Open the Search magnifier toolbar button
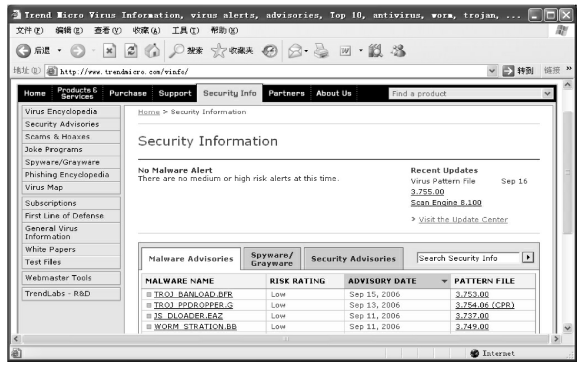Viewport: 588px width, 367px height. (177, 51)
